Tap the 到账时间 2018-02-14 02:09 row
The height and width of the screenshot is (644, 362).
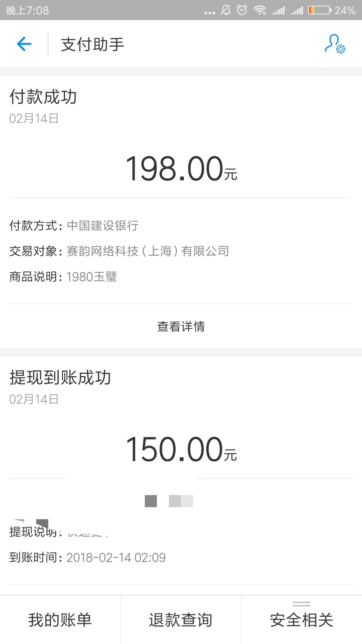click(x=87, y=557)
